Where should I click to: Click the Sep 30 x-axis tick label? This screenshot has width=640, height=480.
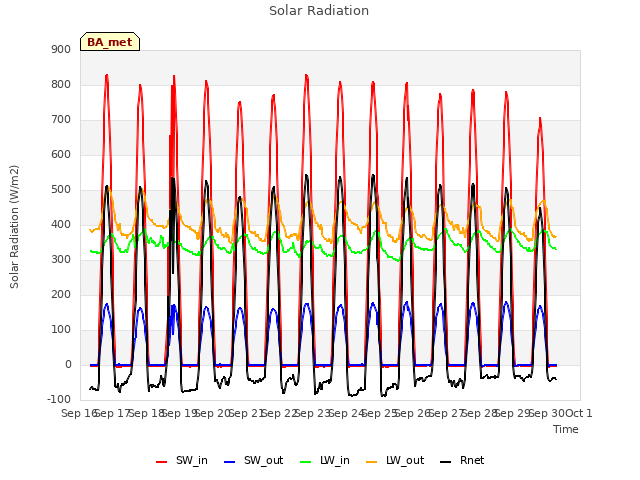(x=547, y=413)
